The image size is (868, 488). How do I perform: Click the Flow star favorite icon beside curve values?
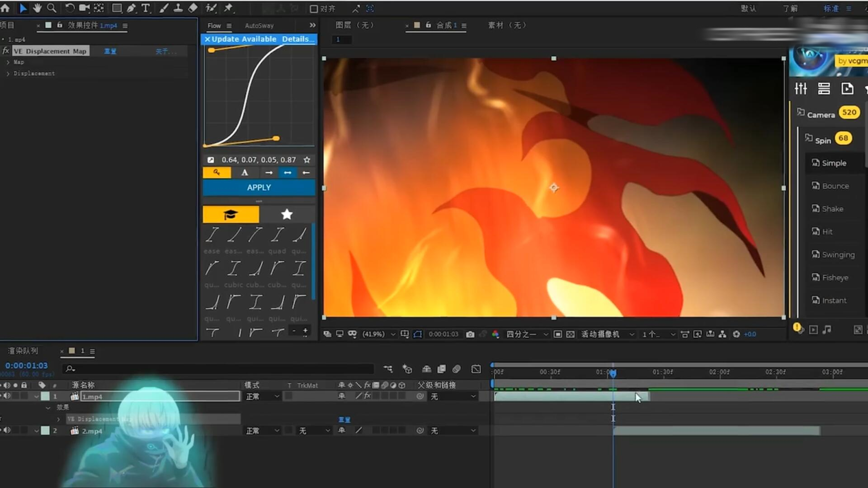tap(307, 160)
